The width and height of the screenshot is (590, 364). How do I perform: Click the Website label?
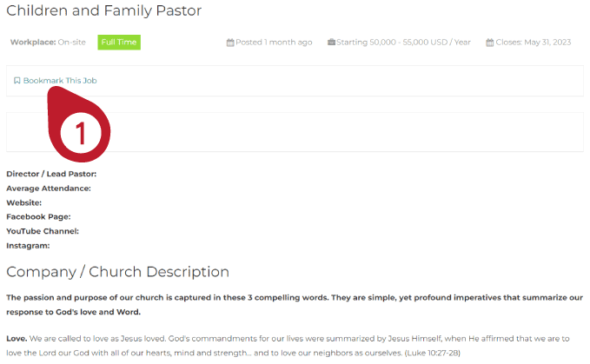click(24, 202)
